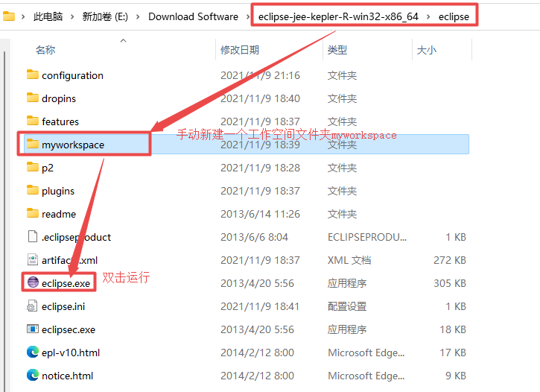The height and width of the screenshot is (392, 540).
Task: Sort by 类型 column header
Action: (337, 50)
